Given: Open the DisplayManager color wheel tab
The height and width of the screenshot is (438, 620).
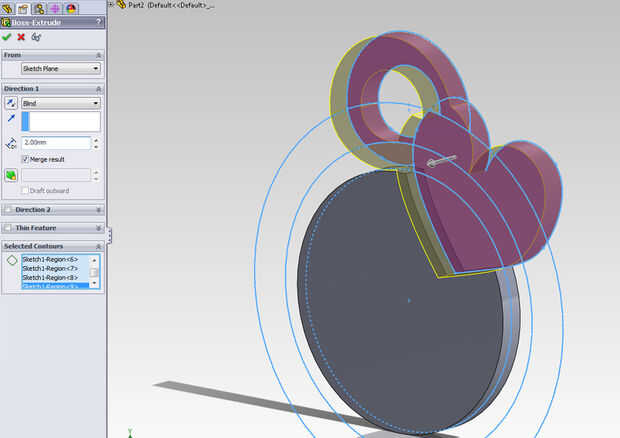Looking at the screenshot, I should pyautogui.click(x=71, y=8).
